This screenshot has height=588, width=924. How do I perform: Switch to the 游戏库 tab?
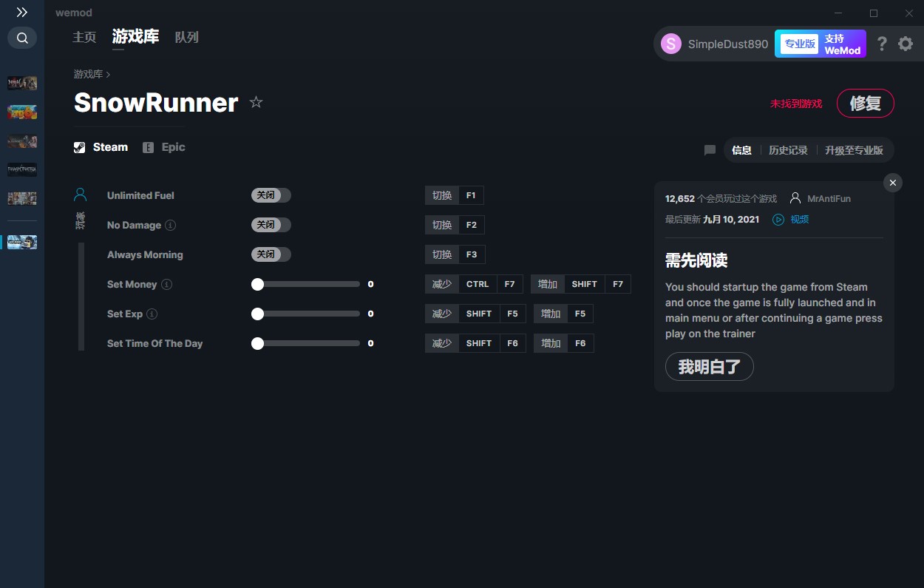[x=135, y=36]
